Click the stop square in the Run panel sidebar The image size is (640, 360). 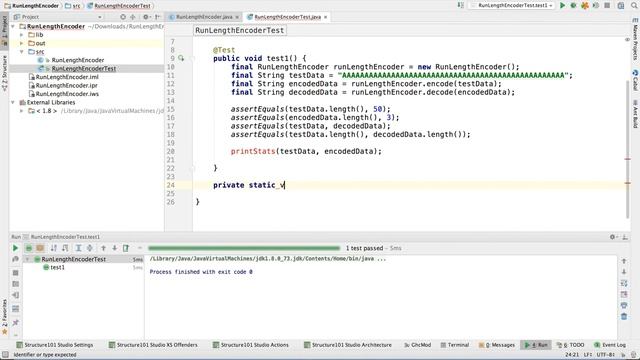(16, 272)
